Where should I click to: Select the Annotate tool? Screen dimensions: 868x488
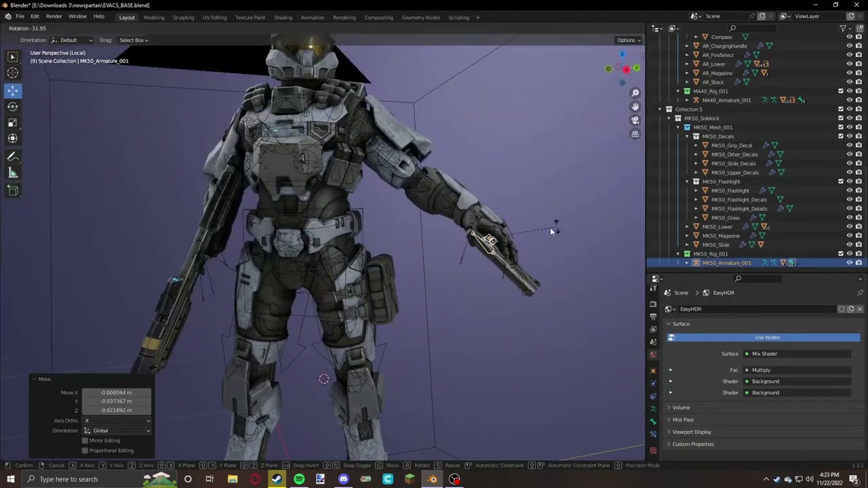tap(13, 157)
